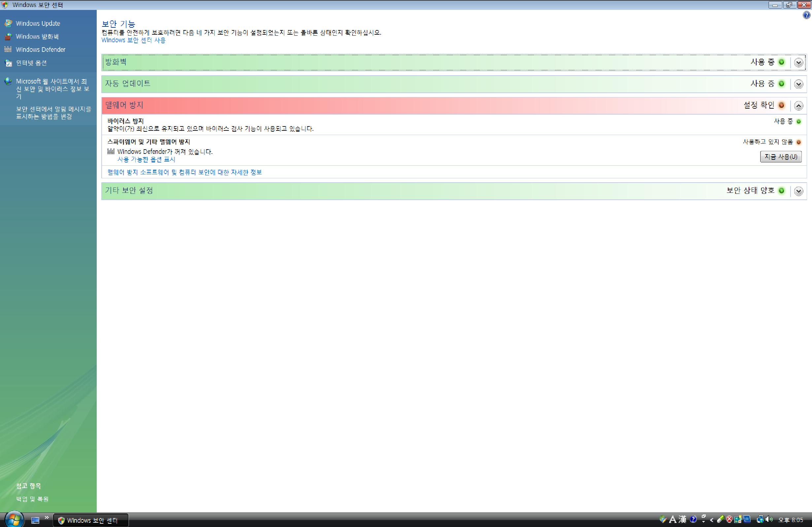Click the 사용 중 status text for 바이러스 방지
This screenshot has width=812, height=527.
(x=783, y=121)
